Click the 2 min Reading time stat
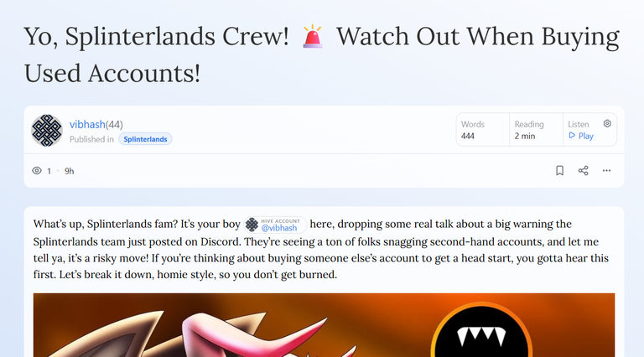Screen dimensions: 644x357 (x=529, y=130)
